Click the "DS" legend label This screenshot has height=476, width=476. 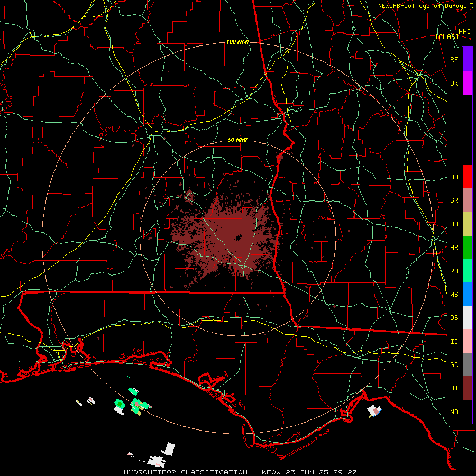(454, 318)
